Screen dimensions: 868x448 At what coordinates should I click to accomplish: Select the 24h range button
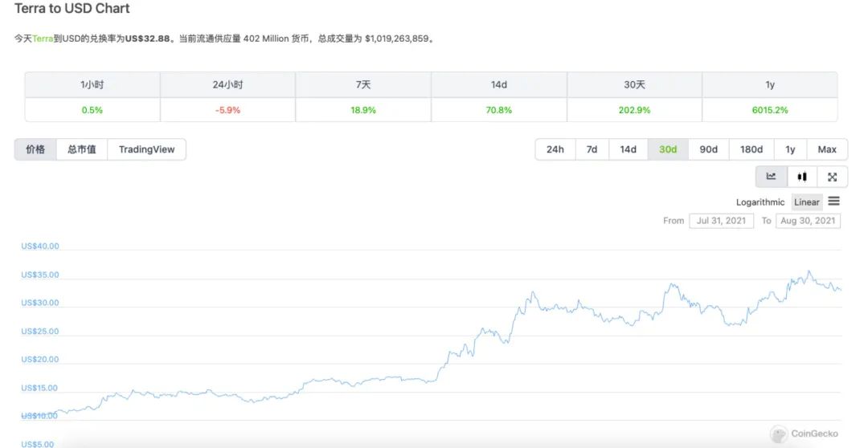[x=555, y=149]
